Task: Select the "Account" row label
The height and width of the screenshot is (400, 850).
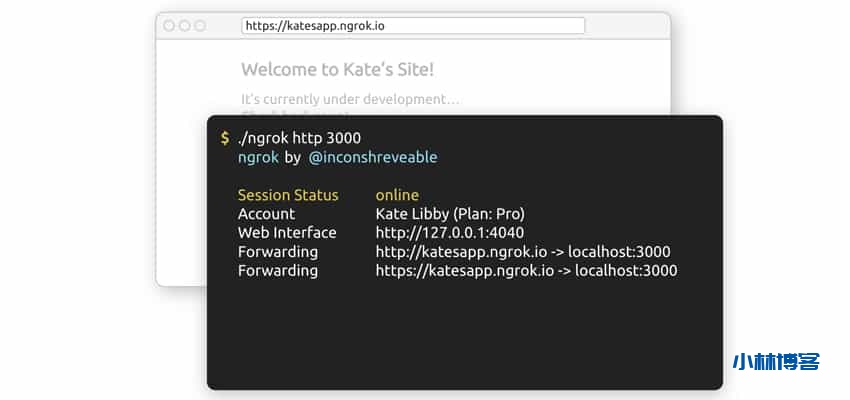Action: click(x=266, y=214)
